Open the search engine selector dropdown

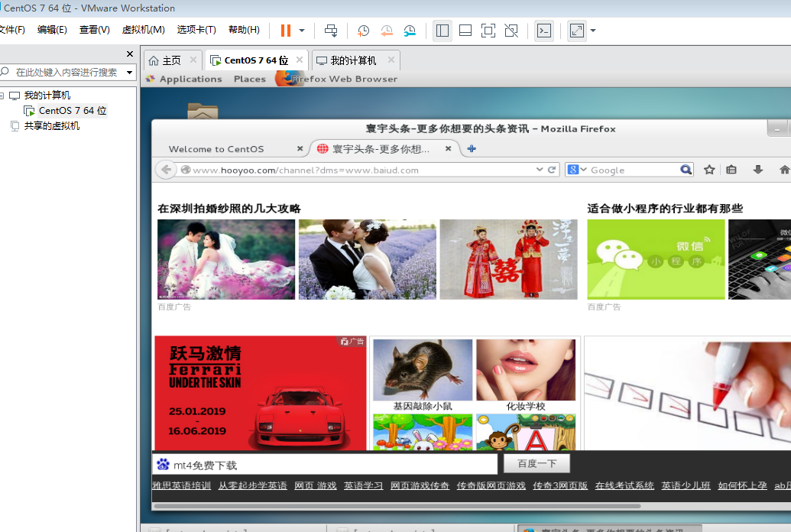576,170
